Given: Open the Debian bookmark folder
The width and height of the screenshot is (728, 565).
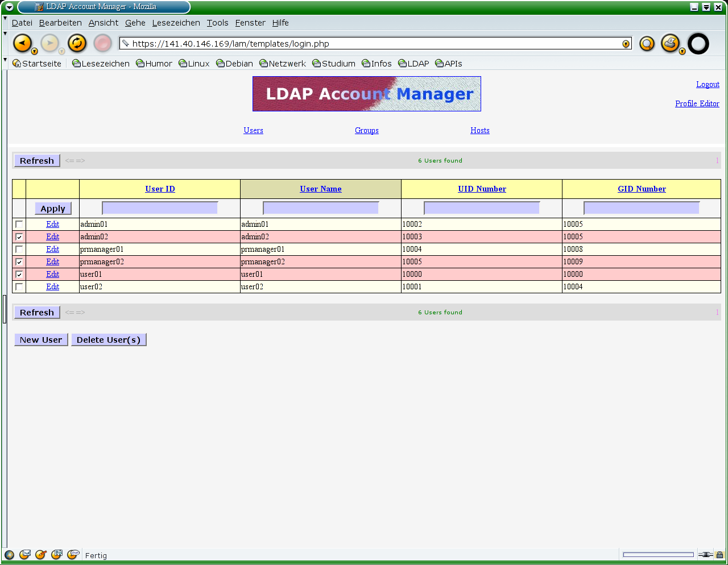Looking at the screenshot, I should pyautogui.click(x=235, y=64).
